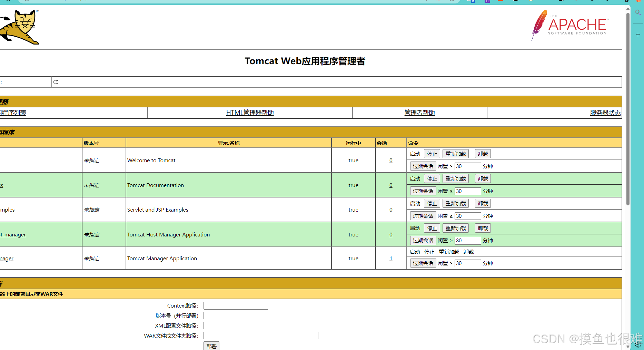Click the Welcome to Tomcat display name
The image size is (644, 350).
[151, 161]
